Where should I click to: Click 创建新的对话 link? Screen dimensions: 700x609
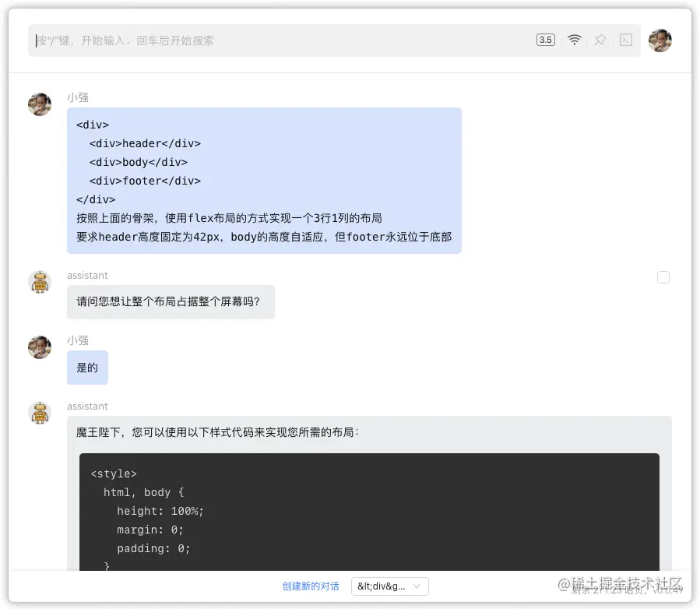click(x=311, y=586)
